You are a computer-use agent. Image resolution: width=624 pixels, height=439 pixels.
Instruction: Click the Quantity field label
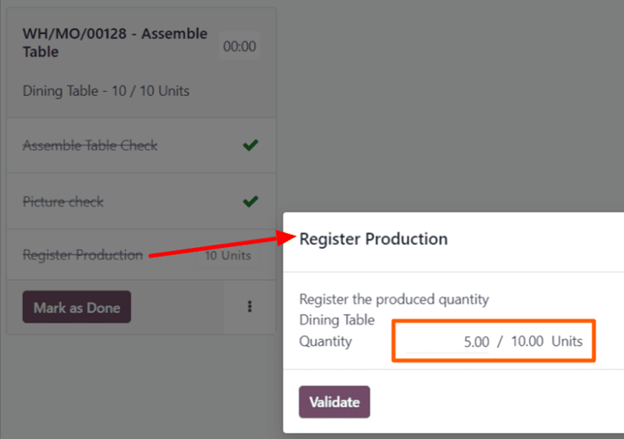pyautogui.click(x=326, y=341)
